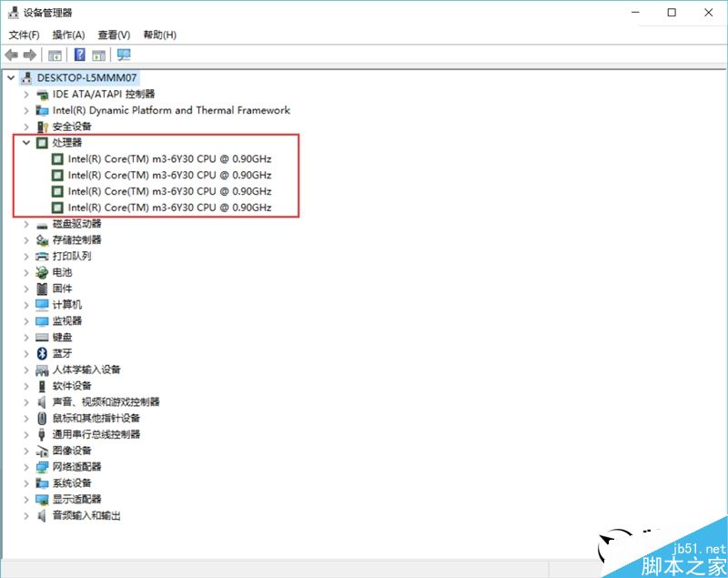Collapse the DESKTOP-L5MMM07 root node

(x=11, y=77)
